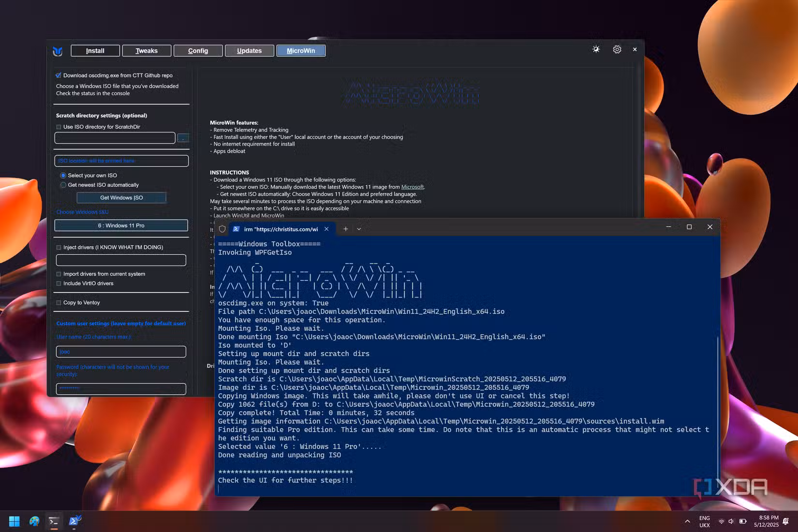The width and height of the screenshot is (798, 532).
Task: Open clock showing 8:58 PM
Action: pos(766,521)
